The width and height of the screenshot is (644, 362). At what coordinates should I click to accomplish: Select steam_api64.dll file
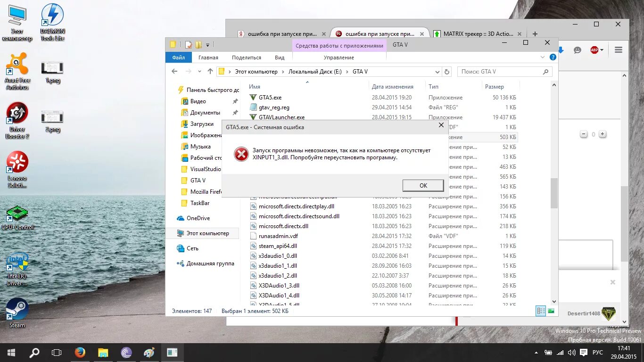(277, 246)
